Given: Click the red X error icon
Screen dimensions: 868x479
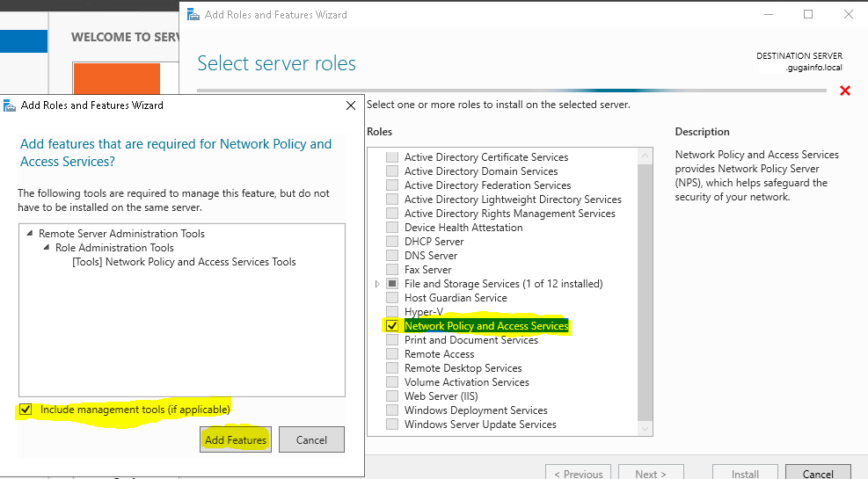Looking at the screenshot, I should 845,91.
